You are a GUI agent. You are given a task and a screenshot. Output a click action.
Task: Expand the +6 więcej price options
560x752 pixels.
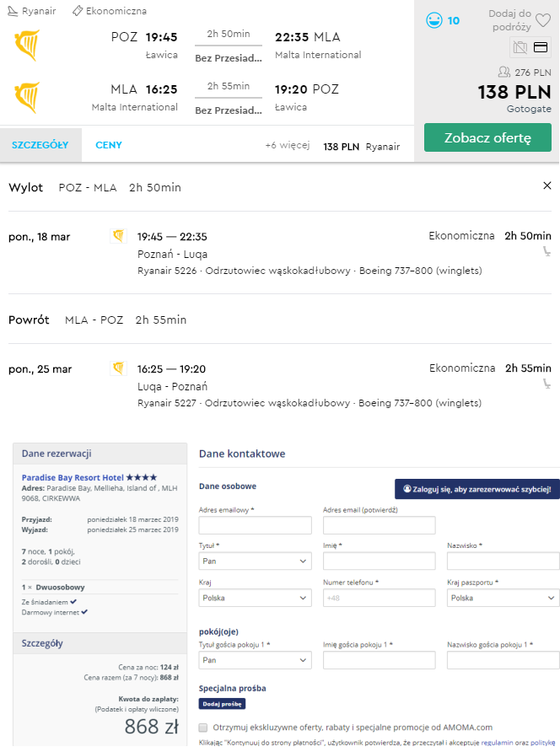pyautogui.click(x=287, y=145)
